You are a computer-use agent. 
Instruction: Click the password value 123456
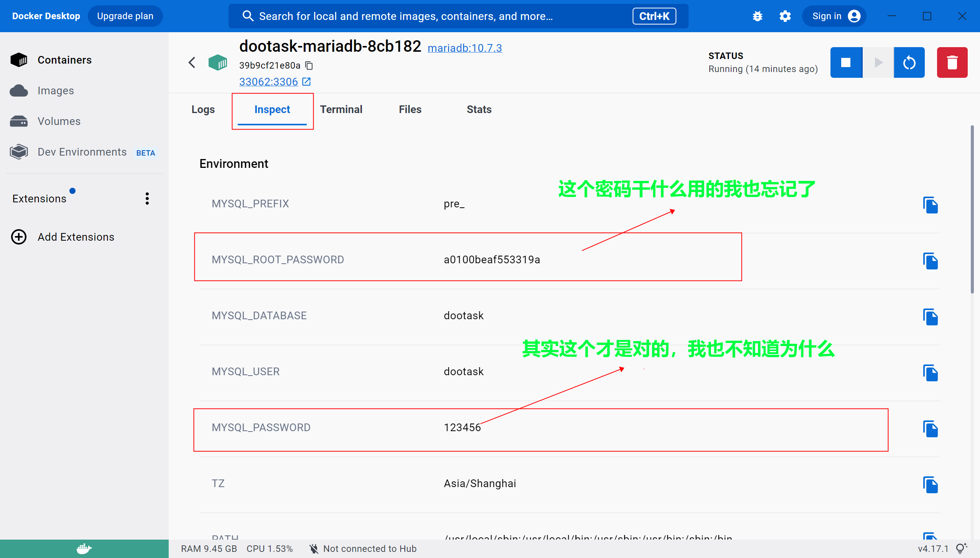pyautogui.click(x=462, y=427)
